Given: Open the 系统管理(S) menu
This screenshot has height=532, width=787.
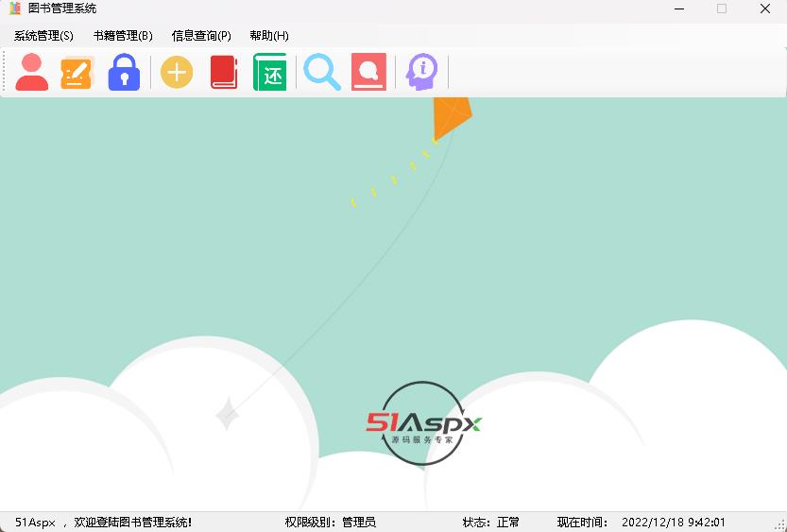Looking at the screenshot, I should (x=43, y=36).
